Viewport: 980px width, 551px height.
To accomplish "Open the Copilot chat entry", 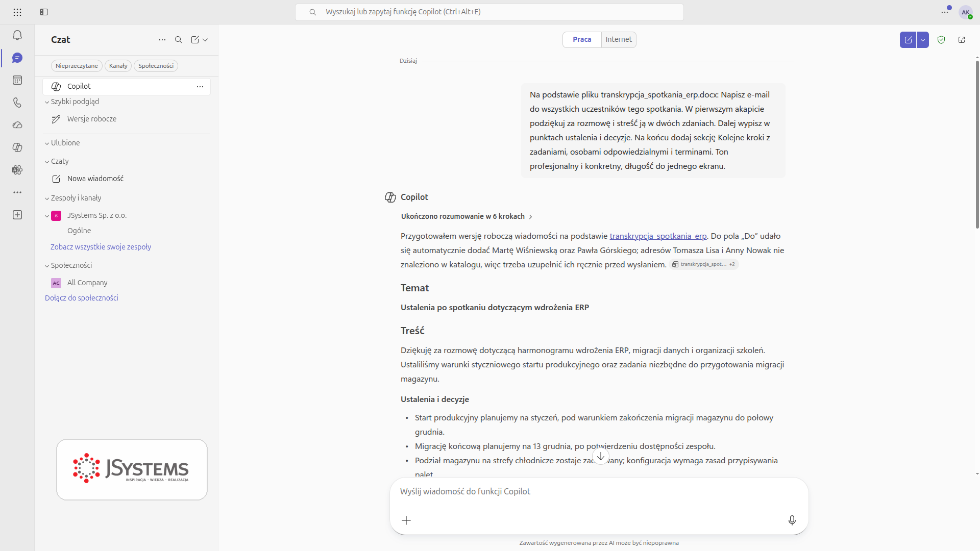I will pos(127,87).
